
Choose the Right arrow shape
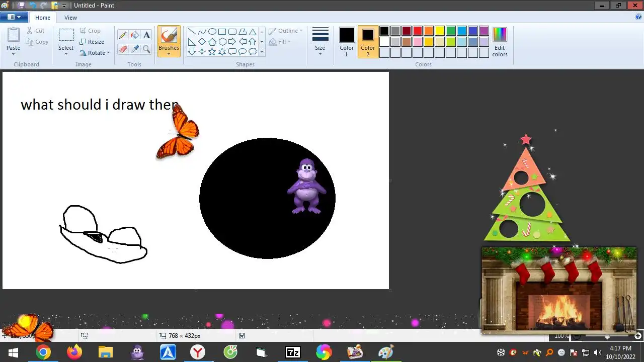(x=232, y=41)
